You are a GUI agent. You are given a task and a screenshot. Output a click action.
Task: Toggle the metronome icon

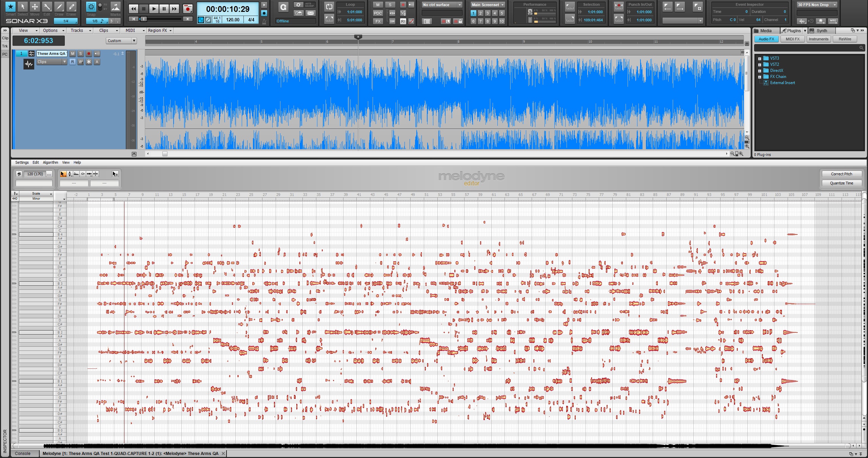pos(264,21)
